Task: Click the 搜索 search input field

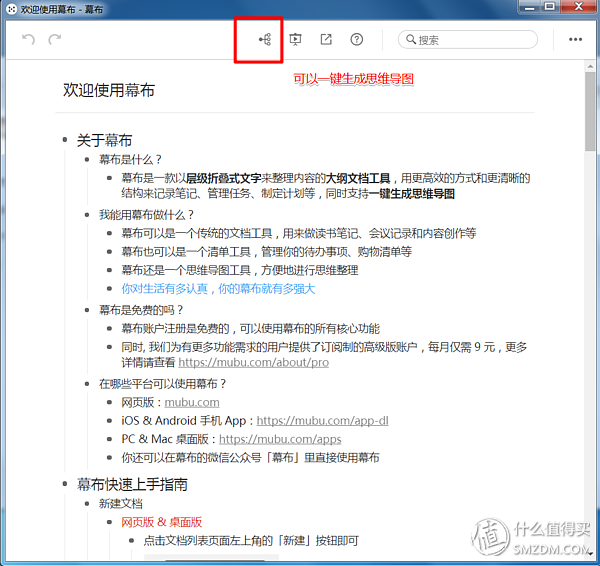Action: [468, 39]
